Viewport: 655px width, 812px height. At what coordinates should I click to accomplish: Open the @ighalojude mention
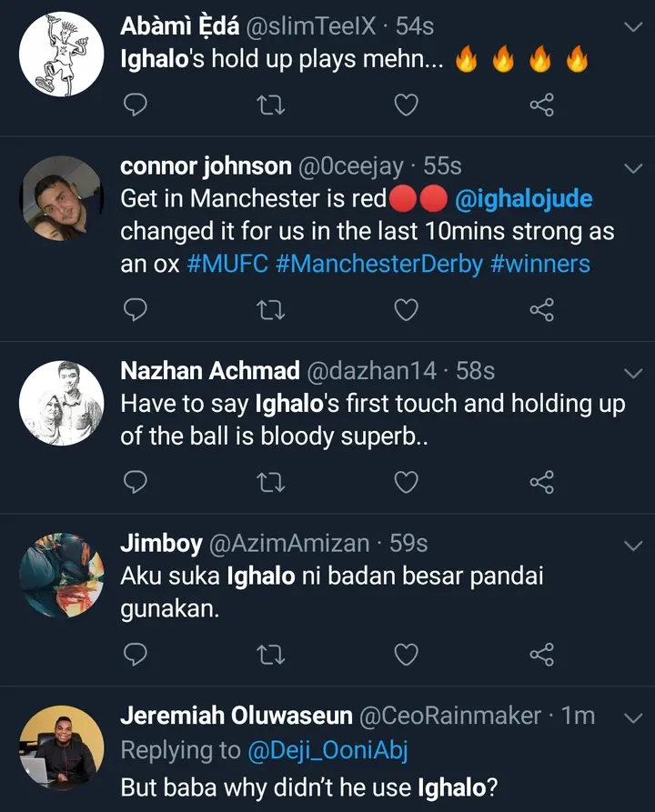523,199
